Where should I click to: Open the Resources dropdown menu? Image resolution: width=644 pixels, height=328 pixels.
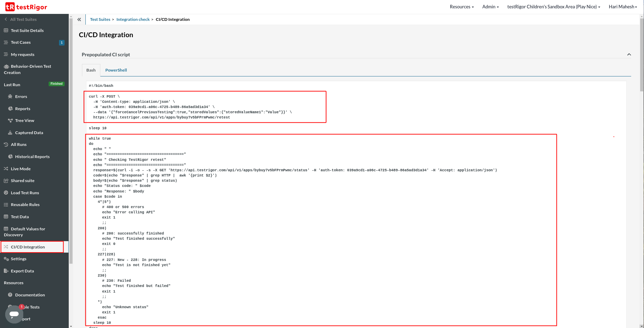[x=461, y=7]
